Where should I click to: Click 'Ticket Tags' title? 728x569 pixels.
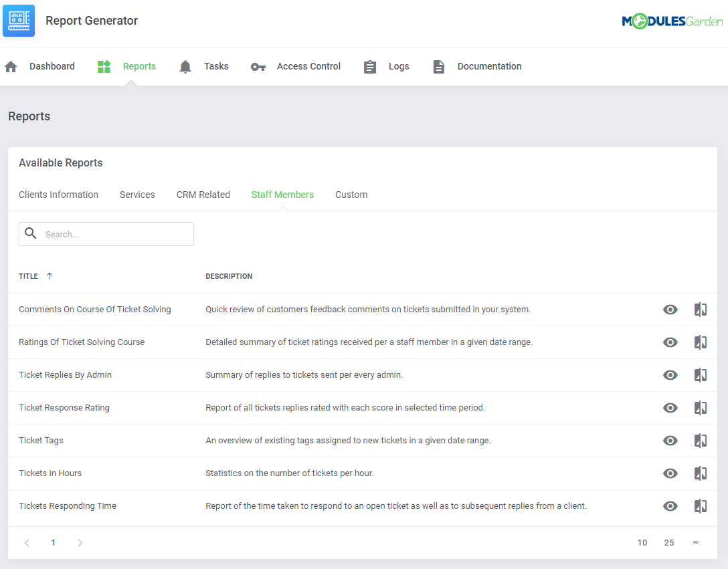41,441
